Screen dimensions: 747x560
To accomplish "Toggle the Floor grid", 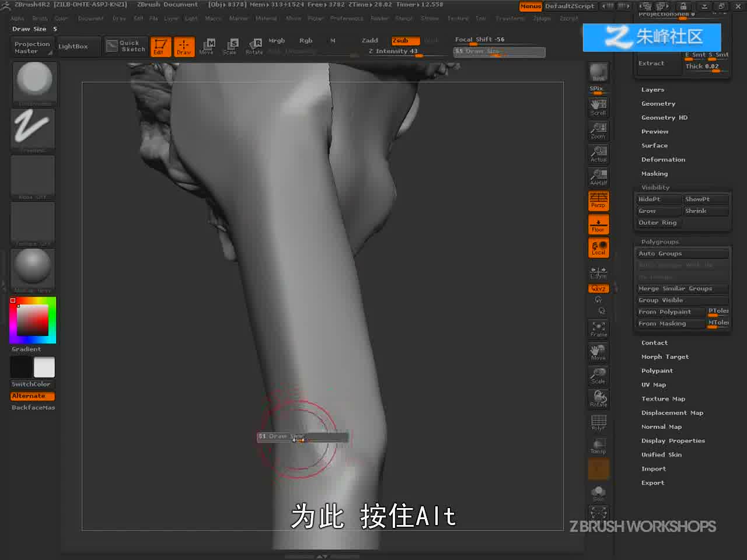I will click(x=598, y=224).
